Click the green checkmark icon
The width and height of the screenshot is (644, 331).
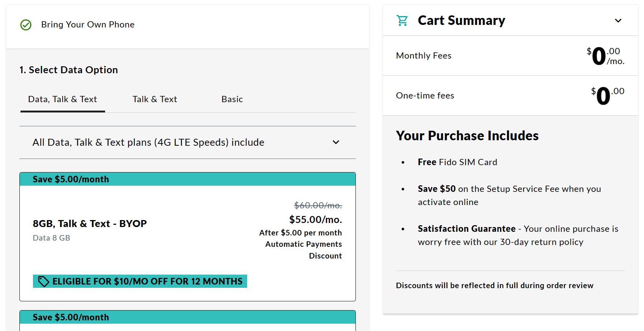(26, 25)
